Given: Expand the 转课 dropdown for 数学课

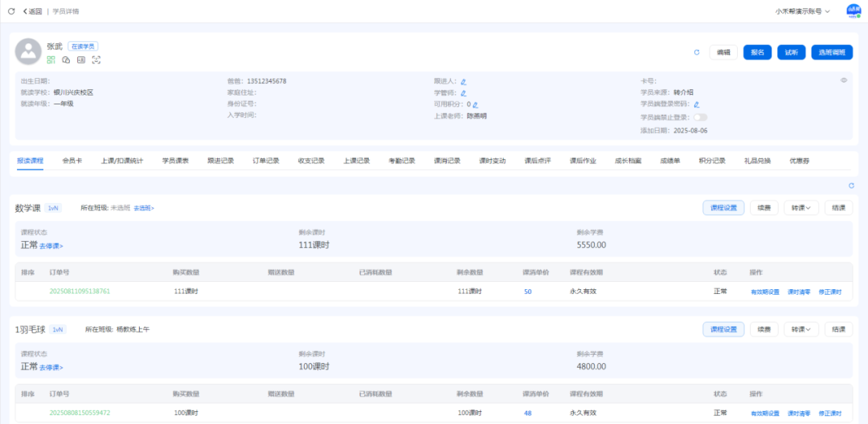Looking at the screenshot, I should pyautogui.click(x=800, y=207).
